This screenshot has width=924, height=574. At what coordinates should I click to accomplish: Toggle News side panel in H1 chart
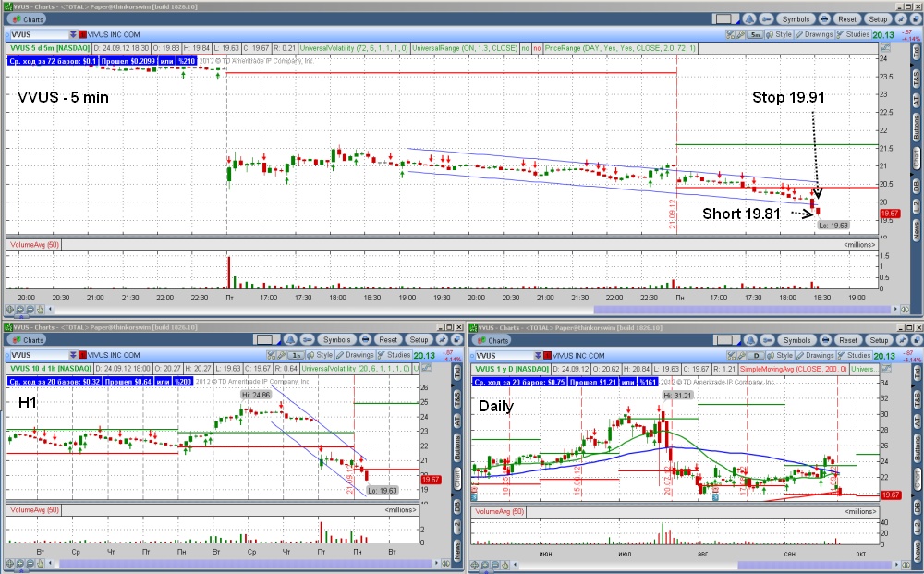coord(456,549)
